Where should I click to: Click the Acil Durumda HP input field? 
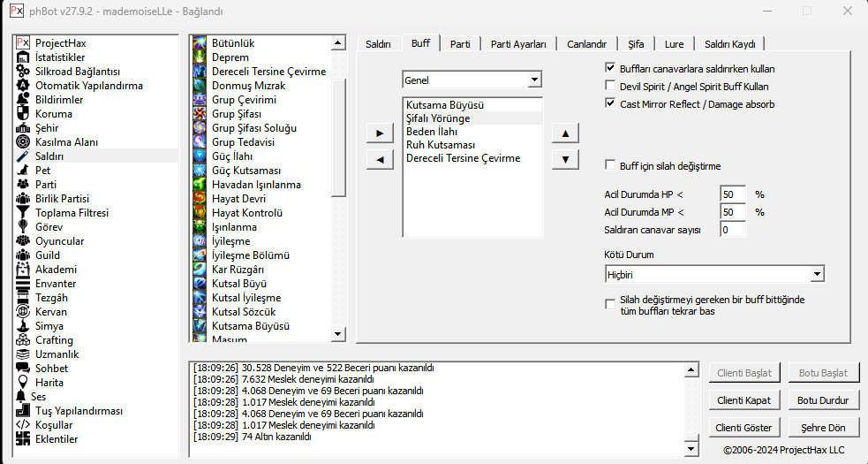(x=733, y=194)
